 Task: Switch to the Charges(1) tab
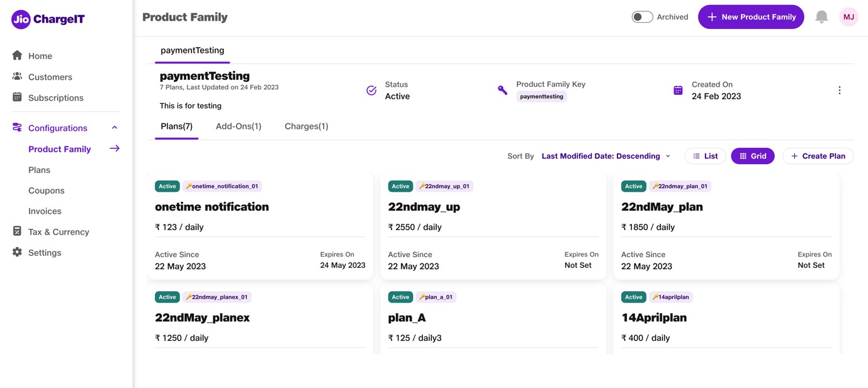(x=307, y=126)
